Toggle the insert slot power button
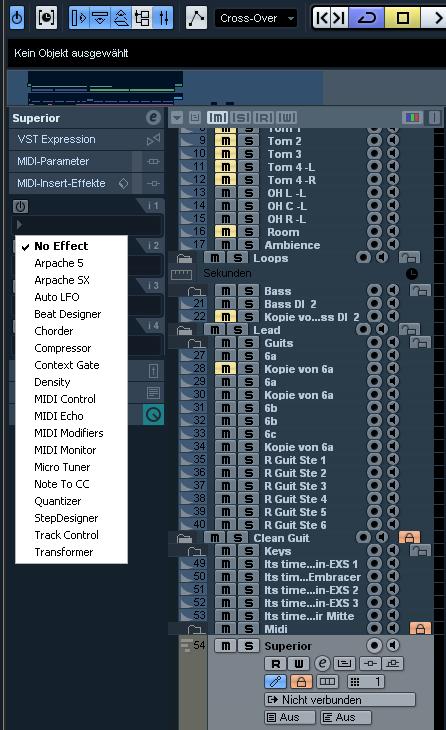446x730 pixels. [x=20, y=206]
